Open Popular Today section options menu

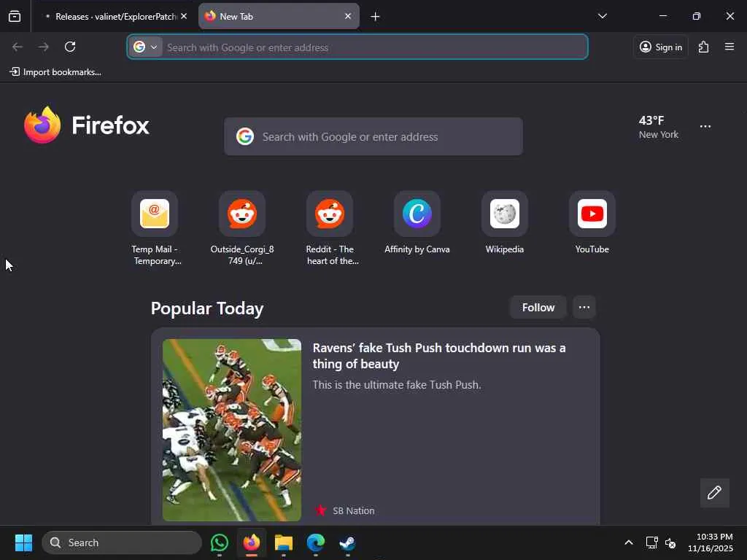584,307
